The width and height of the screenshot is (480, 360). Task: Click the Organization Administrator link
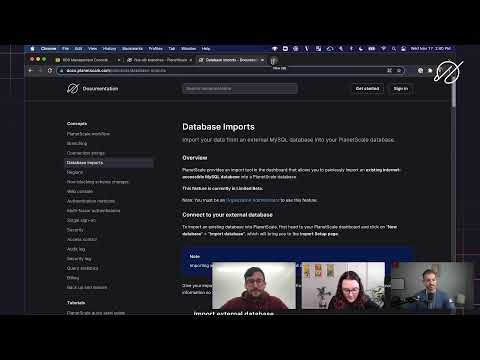pos(253,200)
